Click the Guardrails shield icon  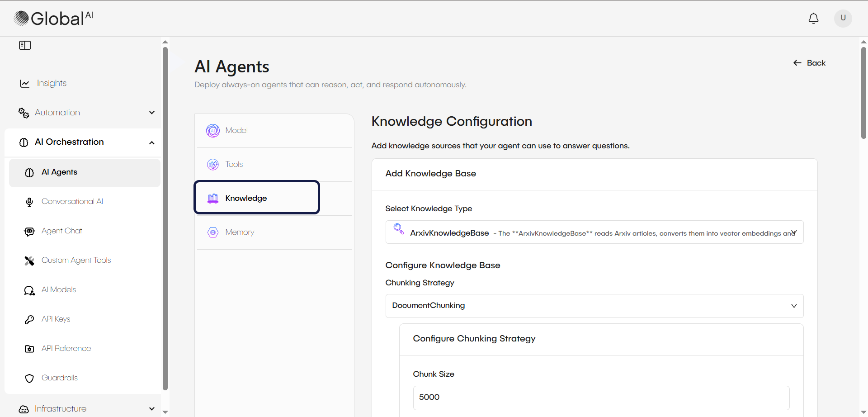point(29,379)
